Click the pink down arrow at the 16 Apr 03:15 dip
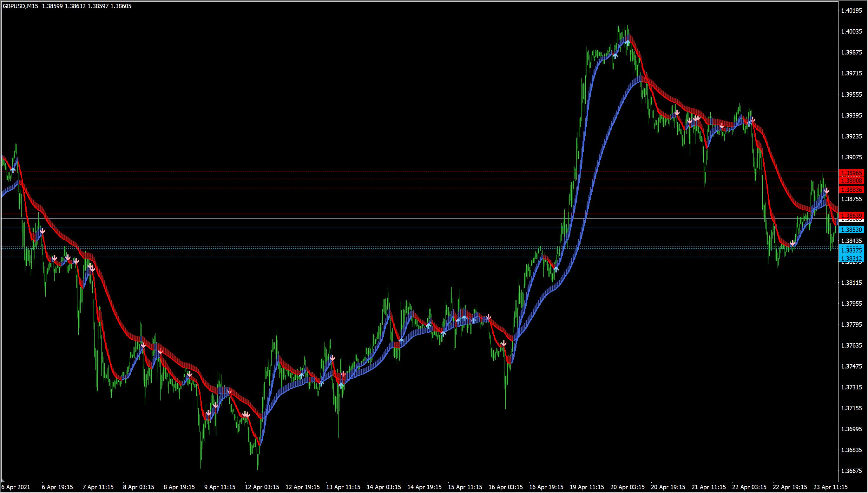The width and height of the screenshot is (868, 493). (x=504, y=344)
